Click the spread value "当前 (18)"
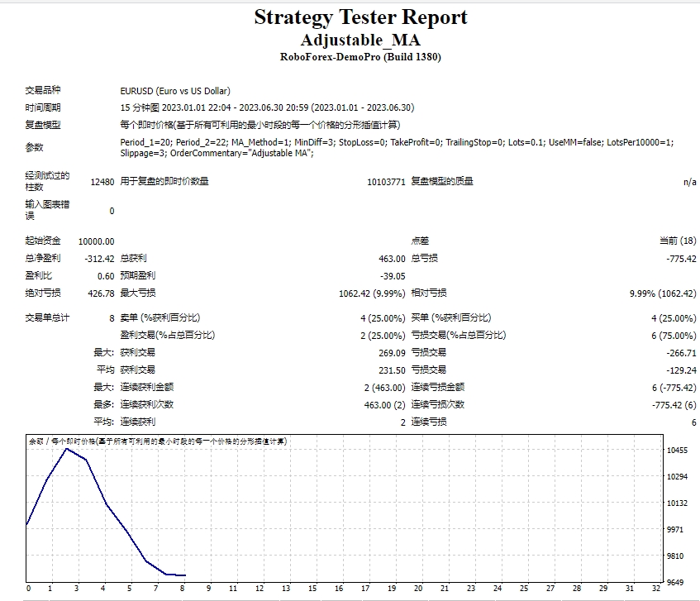Image resolution: width=700 pixels, height=601 pixels. (678, 241)
